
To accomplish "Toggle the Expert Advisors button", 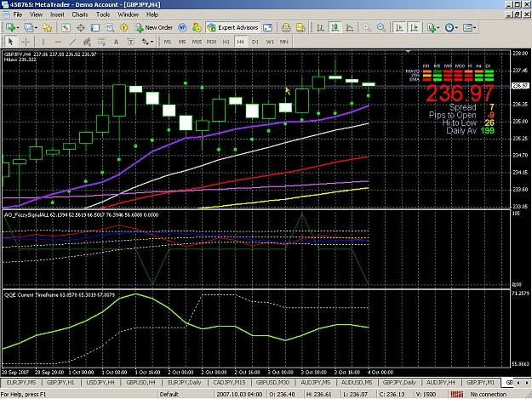I will 232,28.
